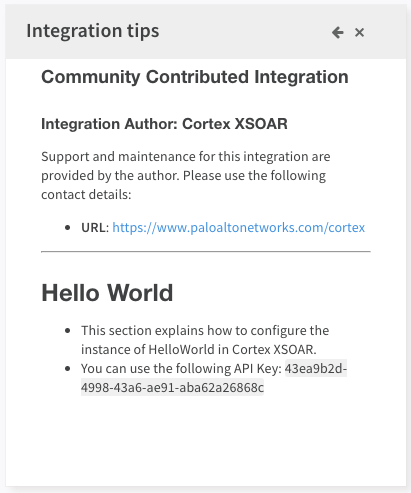Click the API key line 4998-43a6-ae91-aba62a26868c
This screenshot has width=411, height=493.
click(x=172, y=388)
